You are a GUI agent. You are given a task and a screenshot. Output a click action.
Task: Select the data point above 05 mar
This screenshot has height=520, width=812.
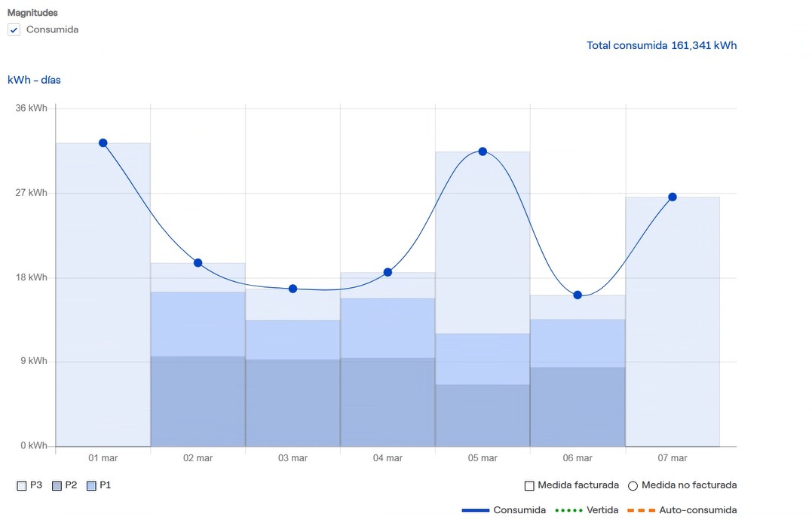482,151
